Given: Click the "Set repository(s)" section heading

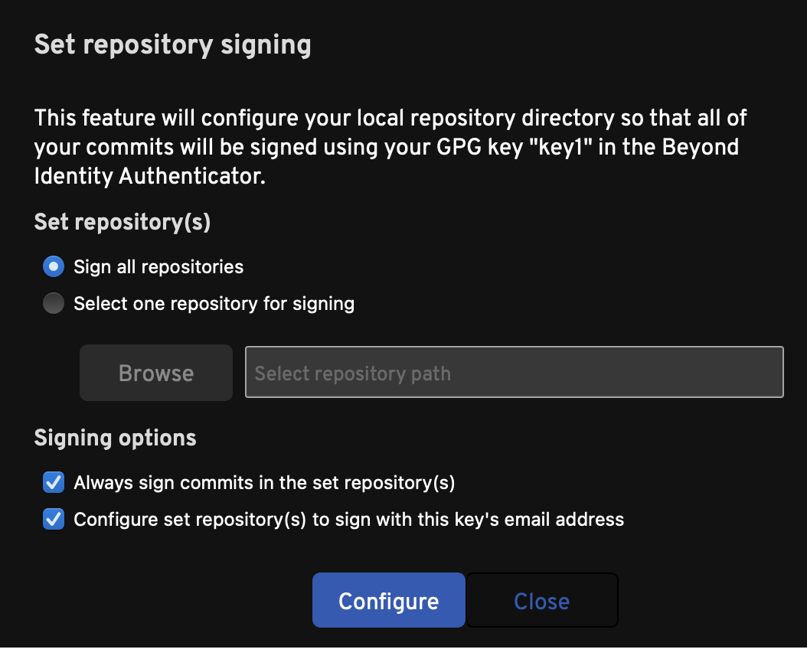Looking at the screenshot, I should (123, 222).
